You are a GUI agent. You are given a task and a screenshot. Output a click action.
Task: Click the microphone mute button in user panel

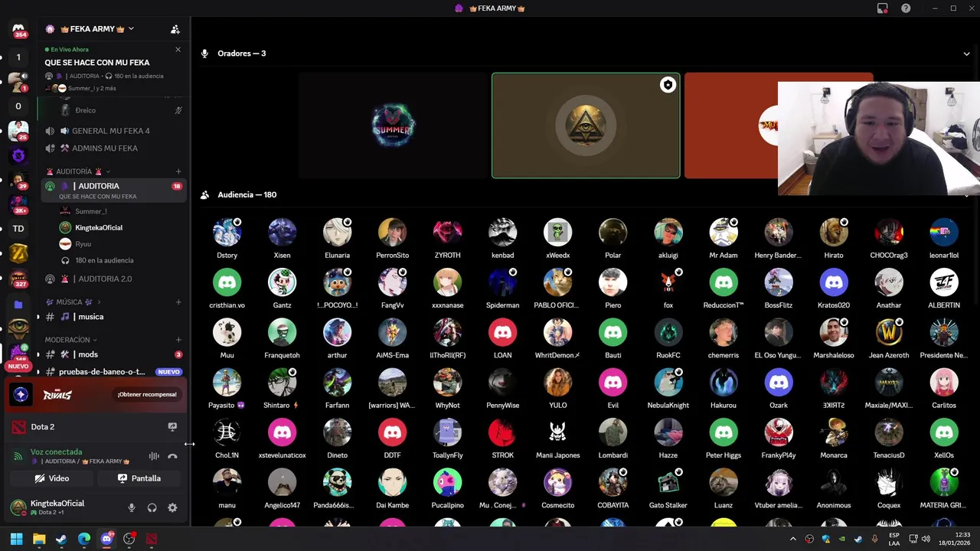tap(132, 507)
